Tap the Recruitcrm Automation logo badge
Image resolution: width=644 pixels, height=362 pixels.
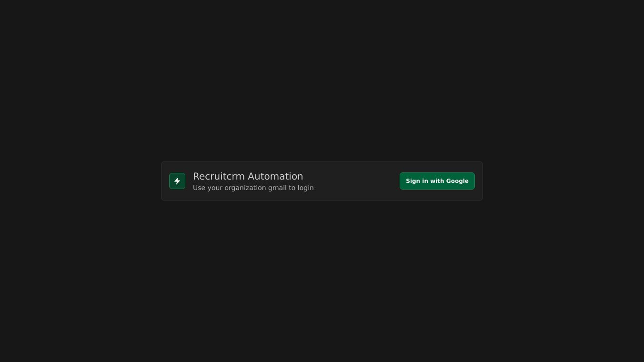pyautogui.click(x=177, y=181)
